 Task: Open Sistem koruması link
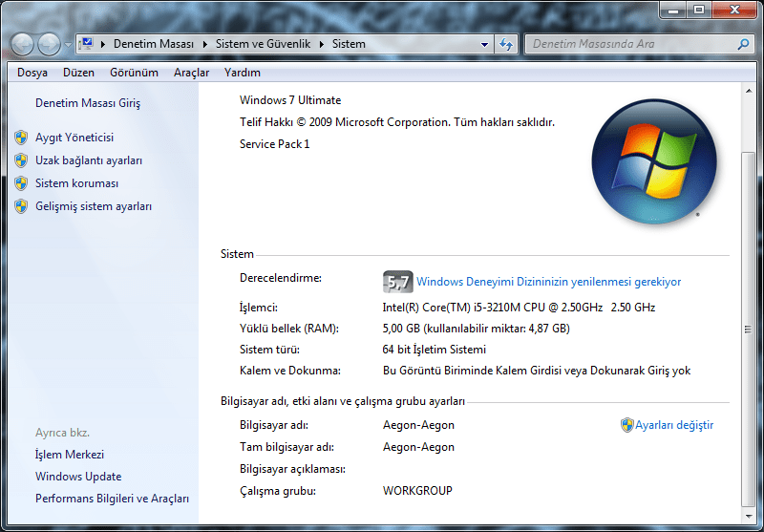pos(77,183)
